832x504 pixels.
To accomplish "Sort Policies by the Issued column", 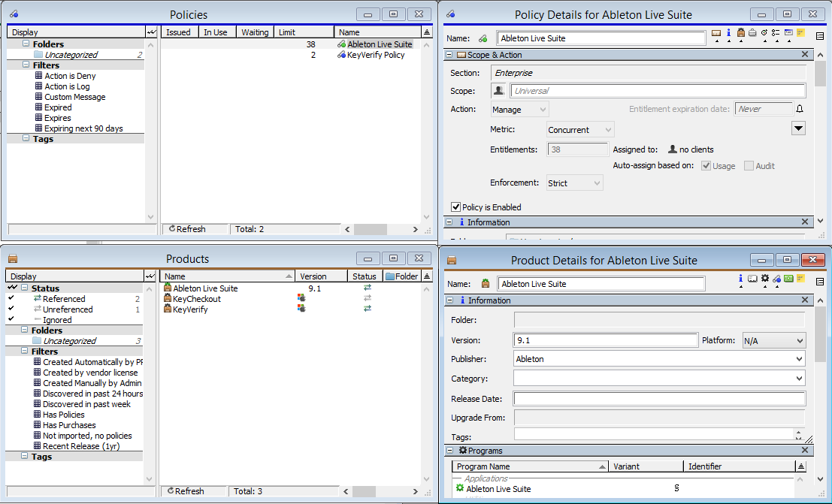I will [180, 32].
